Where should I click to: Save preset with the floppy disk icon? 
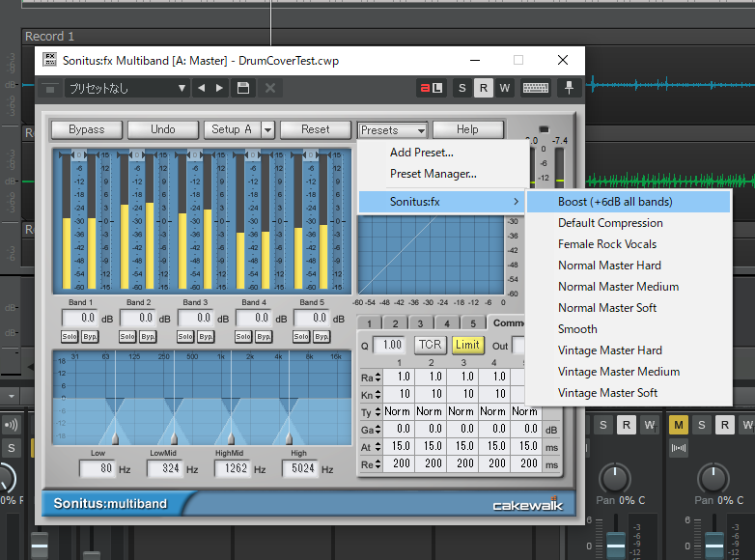(x=243, y=88)
